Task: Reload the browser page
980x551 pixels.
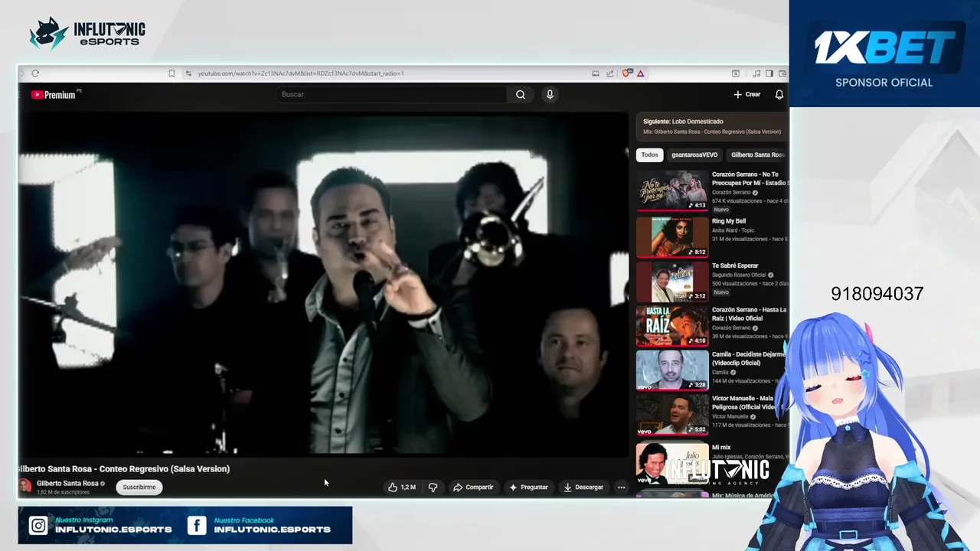Action: tap(35, 73)
